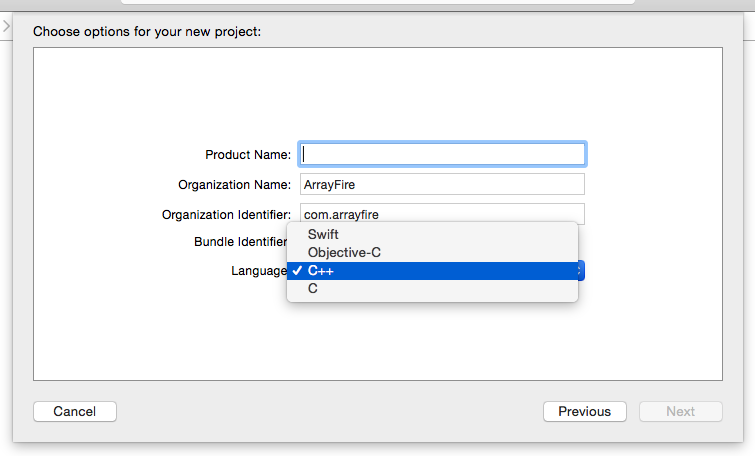The image size is (755, 456).
Task: Click the Product Name label
Action: (248, 155)
